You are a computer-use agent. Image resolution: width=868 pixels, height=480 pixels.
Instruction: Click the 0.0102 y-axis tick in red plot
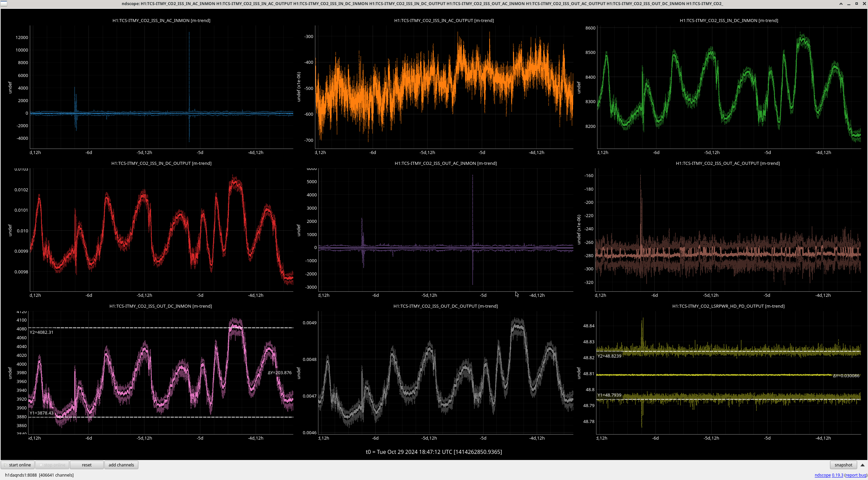pos(21,190)
